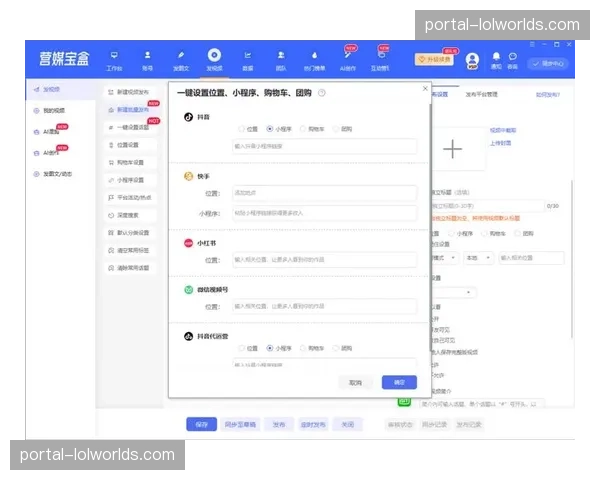Click the 定时发布 scheduled publish button
Viewport: 600px width, 480px height.
click(x=313, y=424)
